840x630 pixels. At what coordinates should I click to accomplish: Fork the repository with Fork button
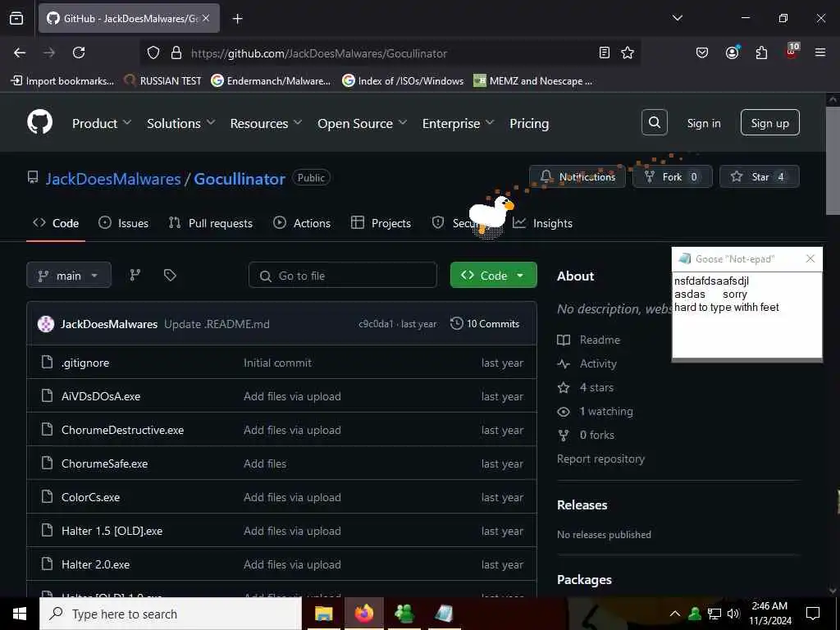click(673, 176)
